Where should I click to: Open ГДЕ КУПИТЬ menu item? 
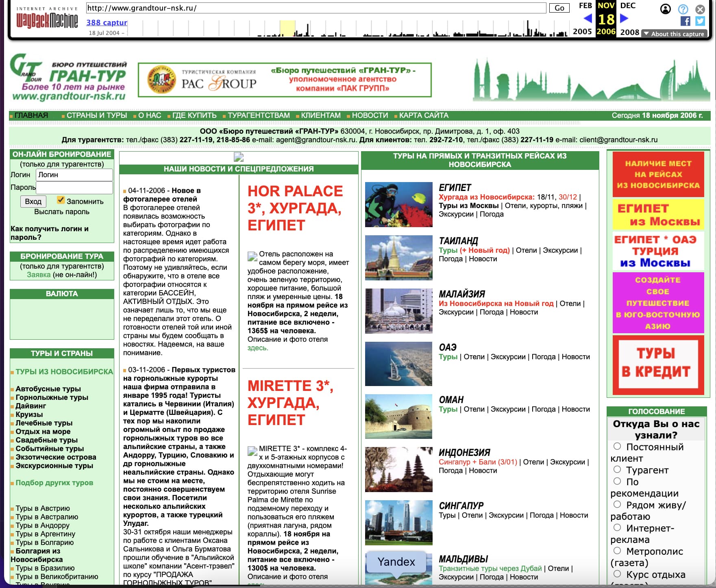click(x=194, y=115)
